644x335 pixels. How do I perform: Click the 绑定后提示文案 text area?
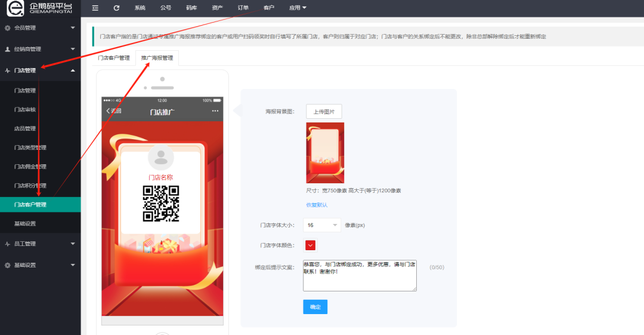360,275
